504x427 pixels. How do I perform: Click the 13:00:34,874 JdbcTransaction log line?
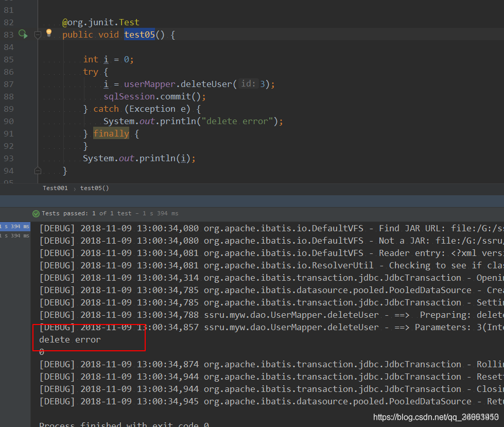[271, 364]
